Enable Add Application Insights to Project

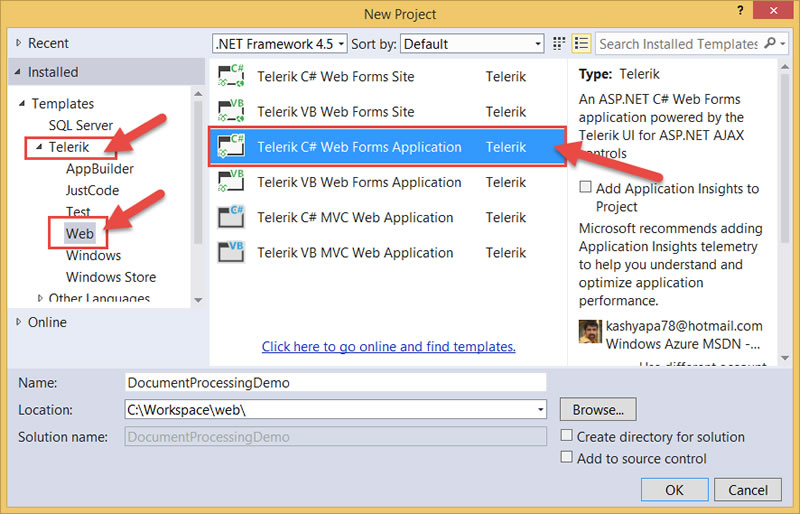point(585,188)
